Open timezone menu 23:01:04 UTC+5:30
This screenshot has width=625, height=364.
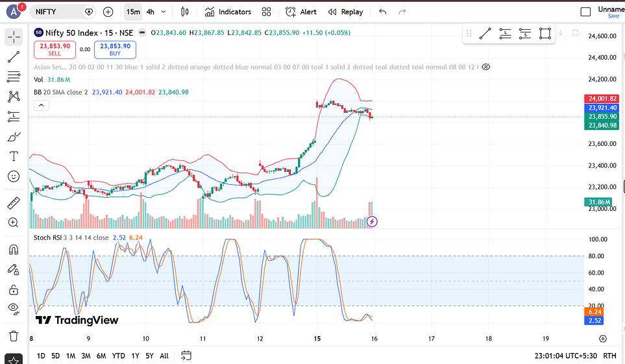[565, 356]
